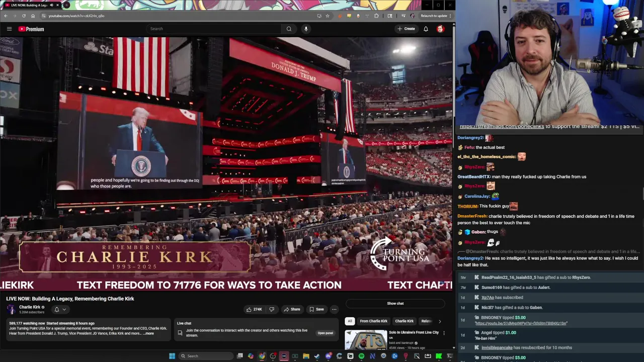Open the YouTube hamburger guide menu
Image resolution: width=644 pixels, height=362 pixels.
coord(9,29)
